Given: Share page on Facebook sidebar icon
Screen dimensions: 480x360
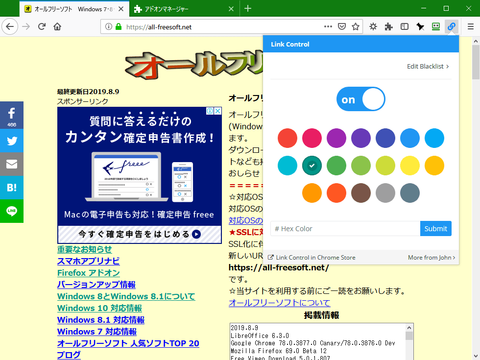Looking at the screenshot, I should pyautogui.click(x=12, y=115).
